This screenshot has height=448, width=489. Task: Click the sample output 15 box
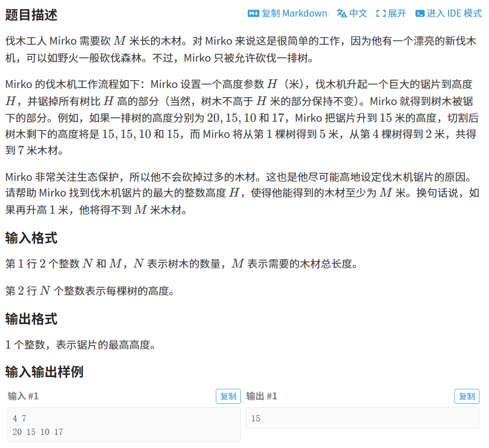362,418
